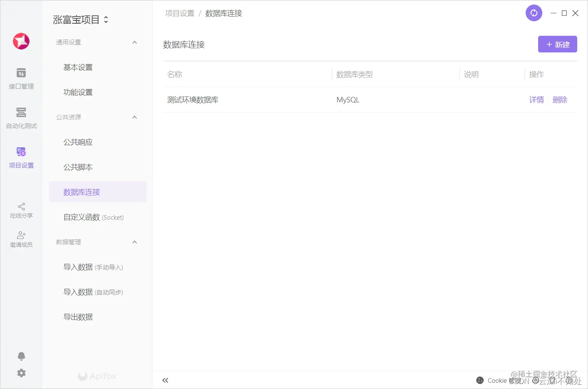
Task: Collapse the sidebar with the double-chevron icon
Action: pyautogui.click(x=165, y=380)
